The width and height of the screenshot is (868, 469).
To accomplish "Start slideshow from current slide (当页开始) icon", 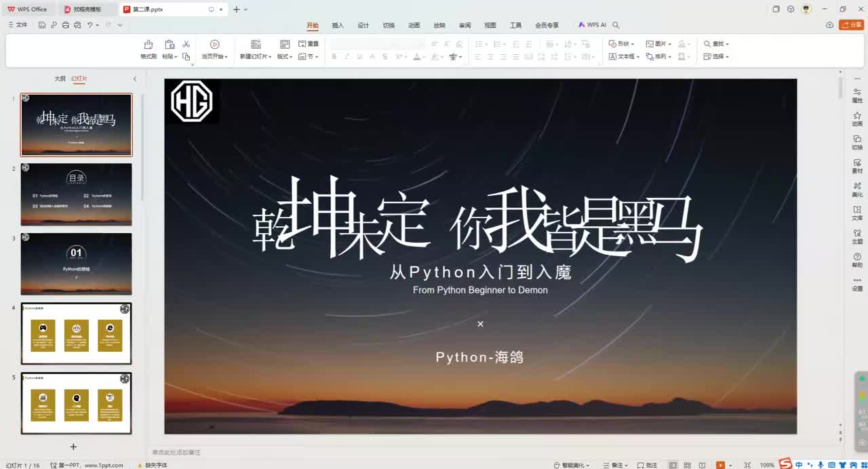I will (214, 44).
